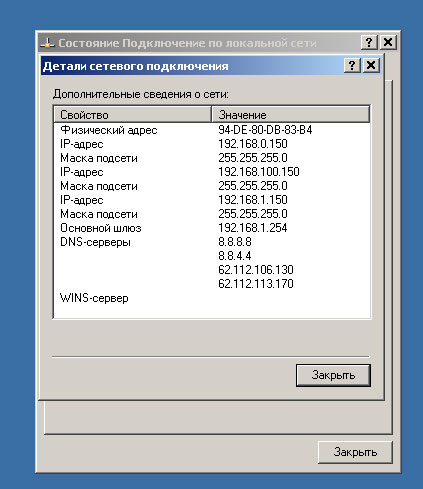This screenshot has height=489, width=423.
Task: Close the network connection details dialog
Action: click(x=371, y=65)
